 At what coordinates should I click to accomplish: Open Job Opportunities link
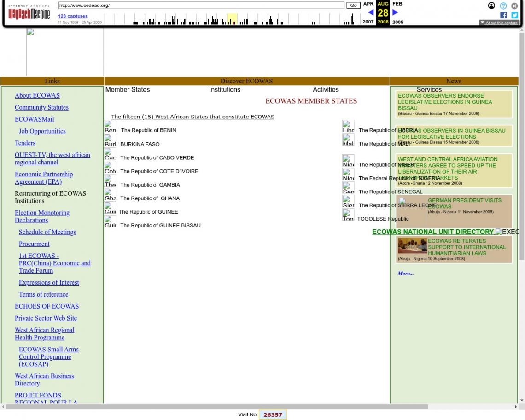(x=42, y=131)
